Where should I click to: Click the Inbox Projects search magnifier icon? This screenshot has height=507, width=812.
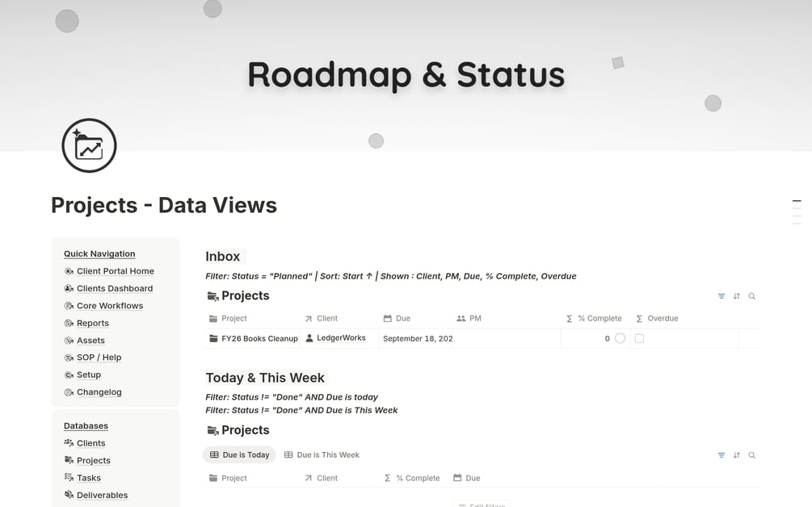pos(752,296)
